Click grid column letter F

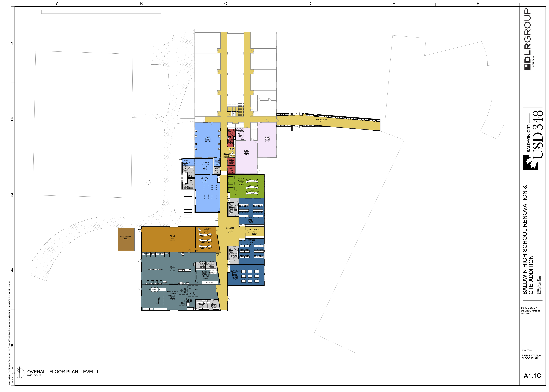(x=477, y=4)
